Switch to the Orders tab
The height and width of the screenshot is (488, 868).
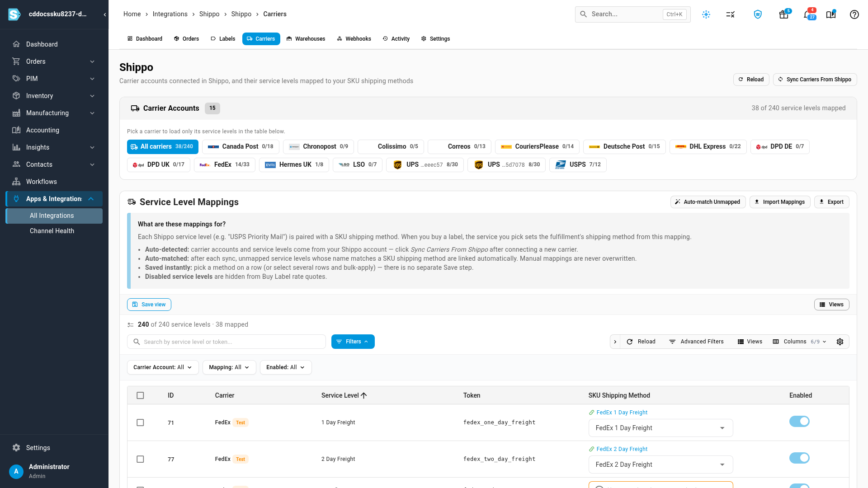pyautogui.click(x=186, y=39)
